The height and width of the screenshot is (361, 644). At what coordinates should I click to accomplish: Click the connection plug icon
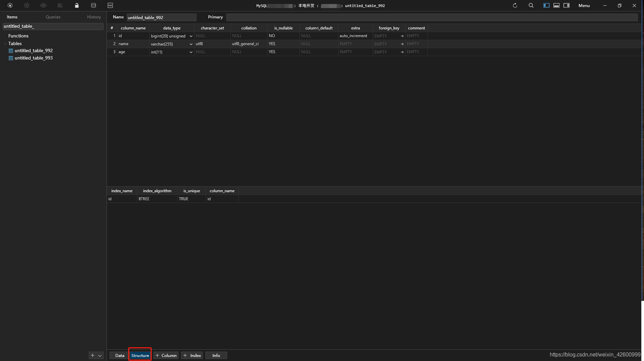(x=10, y=5)
